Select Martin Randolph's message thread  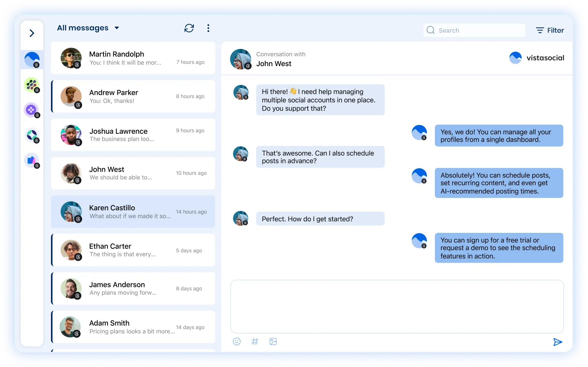[133, 58]
